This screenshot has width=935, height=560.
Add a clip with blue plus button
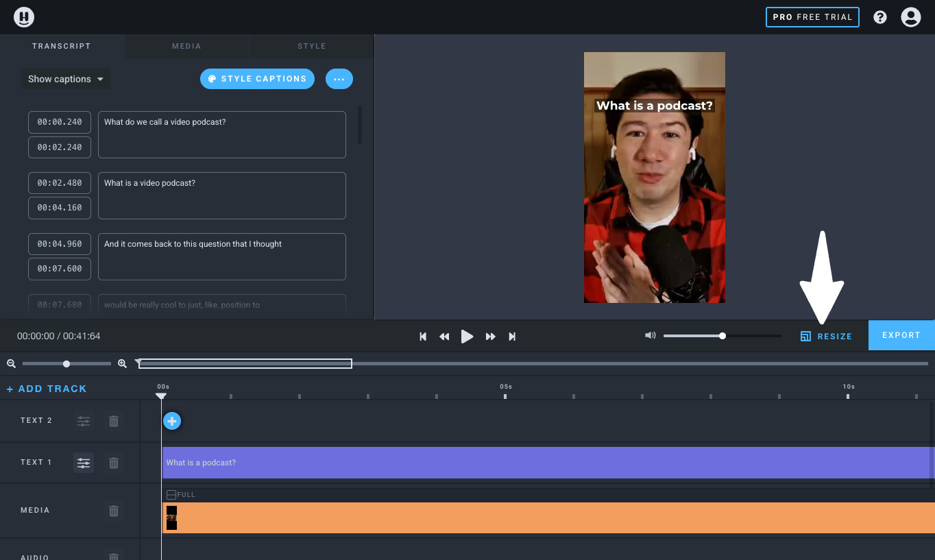pyautogui.click(x=172, y=421)
